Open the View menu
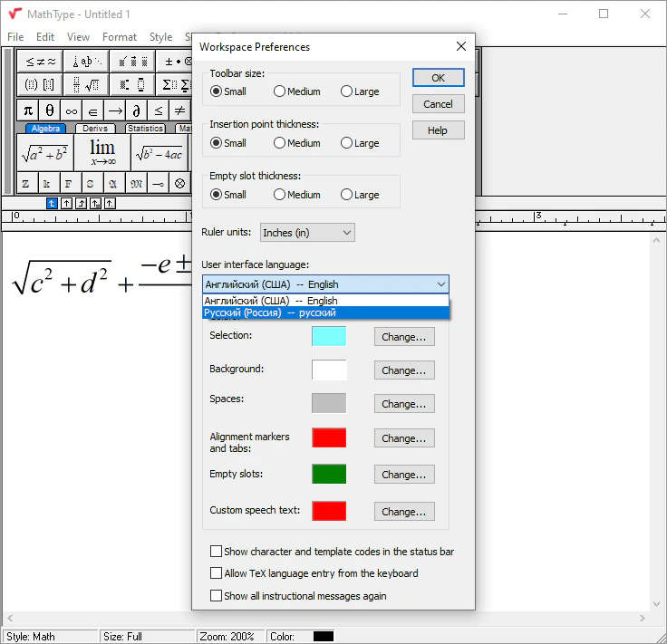This screenshot has height=644, width=667. (78, 37)
